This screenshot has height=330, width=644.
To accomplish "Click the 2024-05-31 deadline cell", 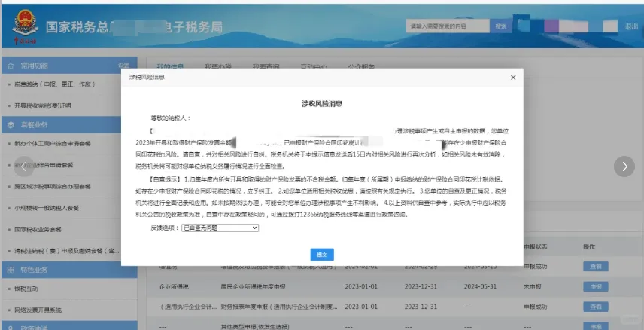I will pyautogui.click(x=481, y=287).
